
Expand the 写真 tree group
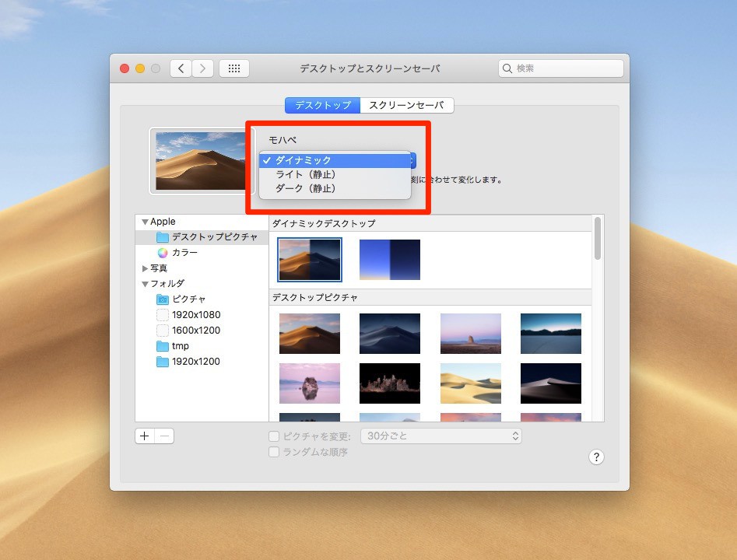(145, 268)
